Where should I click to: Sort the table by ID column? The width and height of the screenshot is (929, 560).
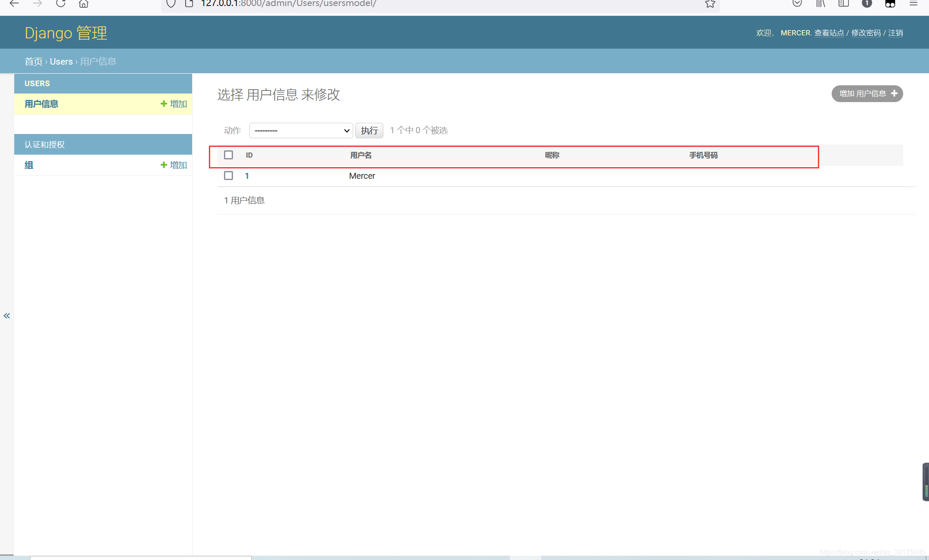point(249,155)
